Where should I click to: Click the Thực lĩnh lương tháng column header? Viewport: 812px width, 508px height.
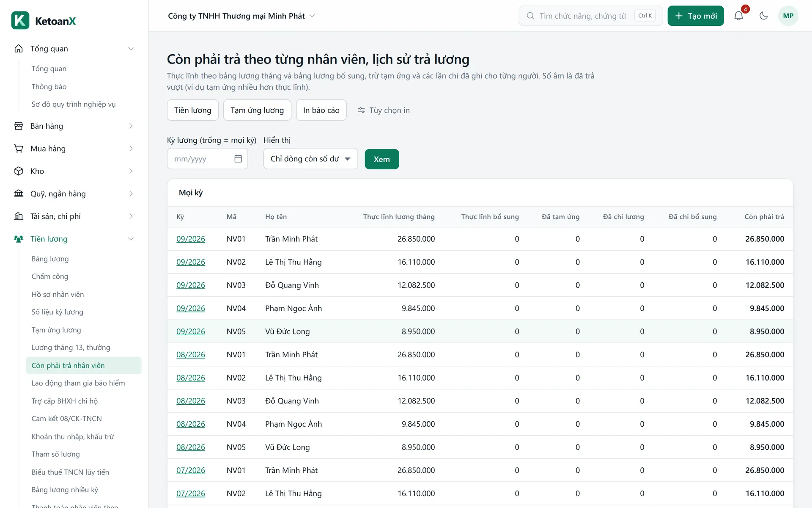[x=399, y=217]
